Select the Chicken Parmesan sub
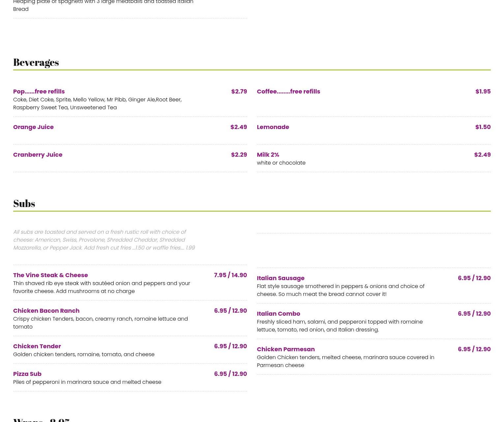The image size is (504, 422). tap(286, 349)
